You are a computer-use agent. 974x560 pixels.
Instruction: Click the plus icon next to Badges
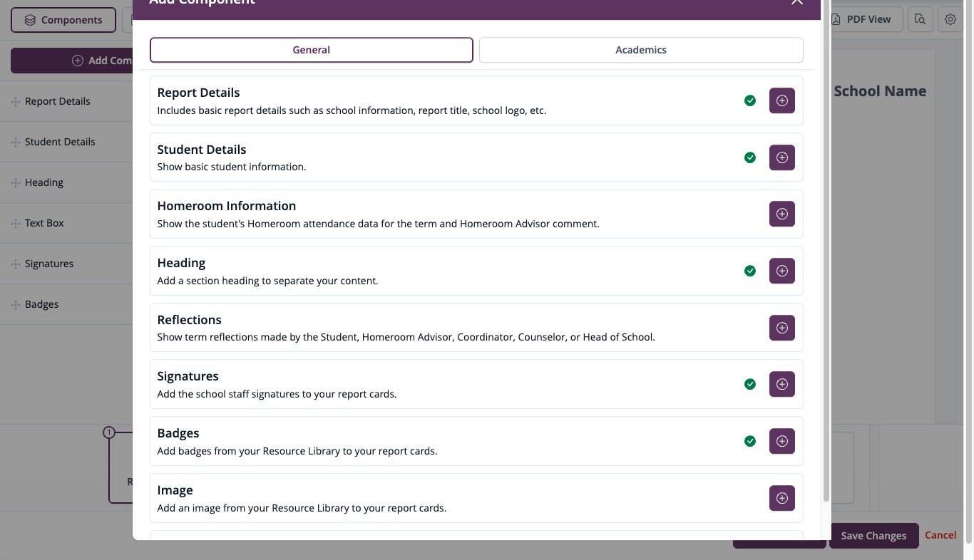pos(781,441)
